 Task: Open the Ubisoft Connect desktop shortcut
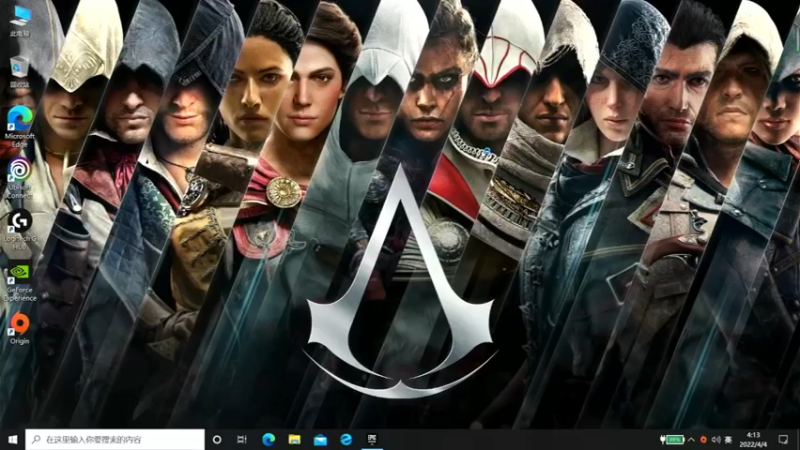point(20,178)
